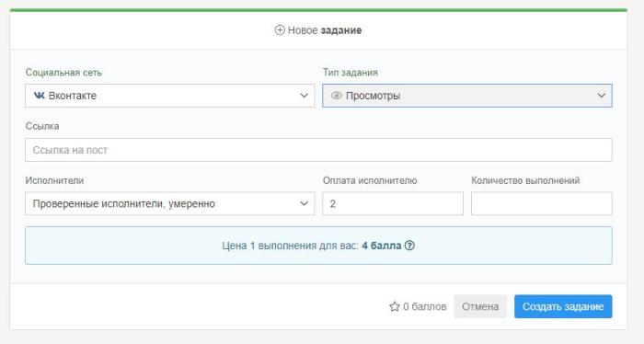The height and width of the screenshot is (344, 644).
Task: Click the Новое задание header title
Action: (x=325, y=30)
